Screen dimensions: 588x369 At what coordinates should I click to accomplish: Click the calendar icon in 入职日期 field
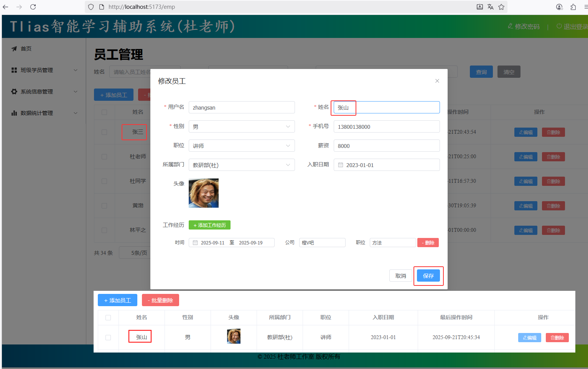click(341, 165)
